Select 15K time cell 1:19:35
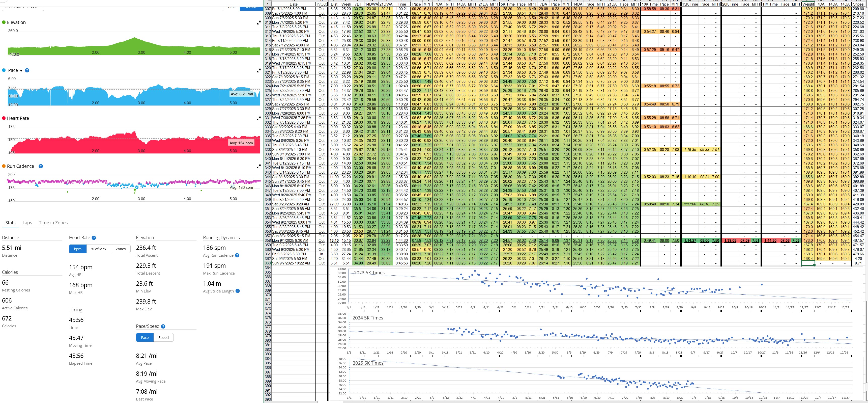The width and height of the screenshot is (868, 403). coord(690,149)
